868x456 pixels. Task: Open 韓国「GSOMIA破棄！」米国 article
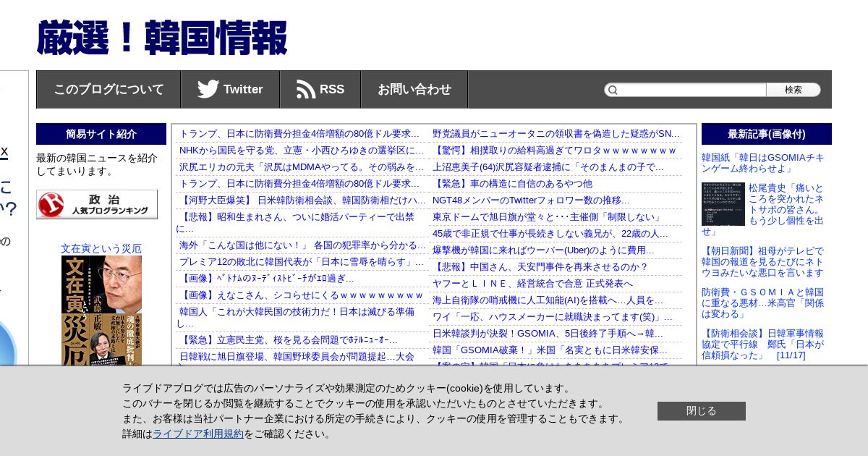[550, 350]
